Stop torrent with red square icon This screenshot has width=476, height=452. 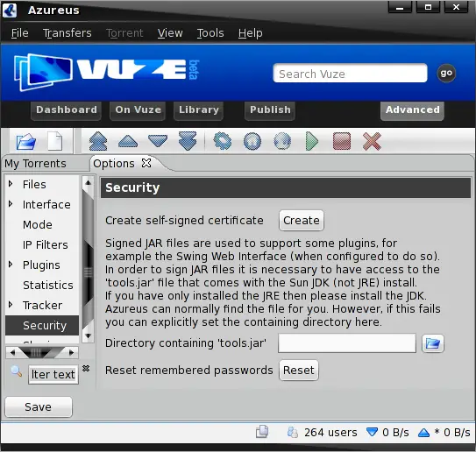pyautogui.click(x=342, y=141)
